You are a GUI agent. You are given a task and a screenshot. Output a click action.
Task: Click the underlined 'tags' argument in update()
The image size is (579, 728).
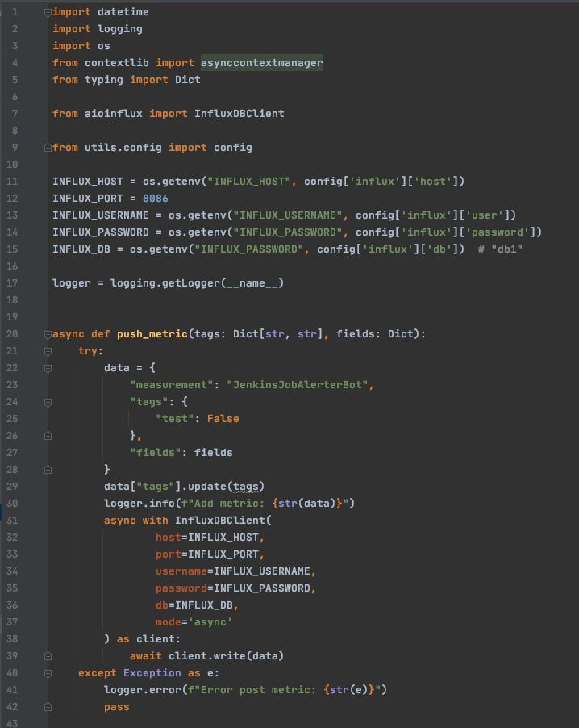point(245,487)
